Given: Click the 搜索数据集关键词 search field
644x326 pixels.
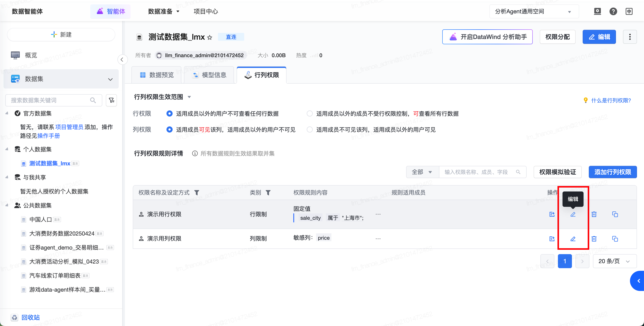Looking at the screenshot, I should tap(53, 100).
